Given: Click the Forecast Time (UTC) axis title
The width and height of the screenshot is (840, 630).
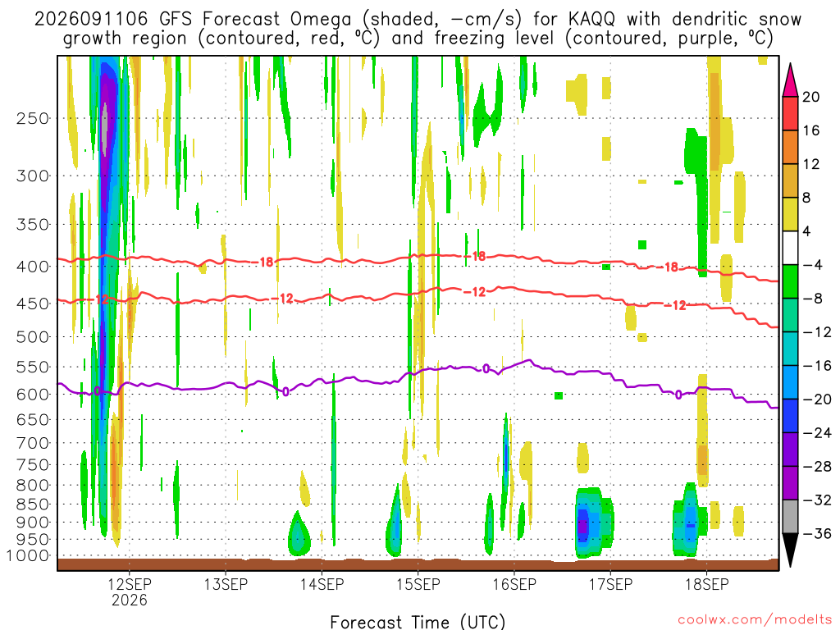Looking at the screenshot, I should point(418,622).
